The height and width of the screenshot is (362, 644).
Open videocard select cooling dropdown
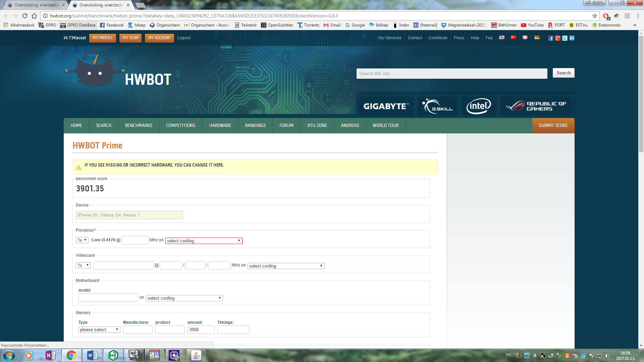(286, 266)
